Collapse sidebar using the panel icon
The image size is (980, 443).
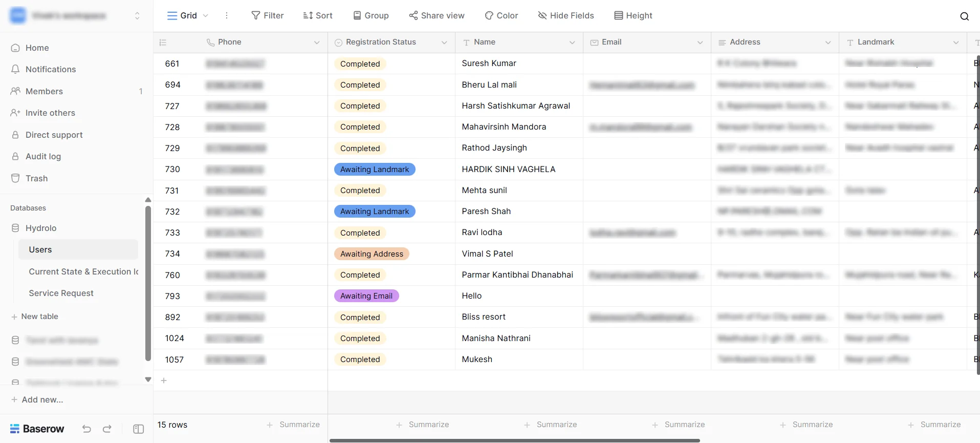point(138,429)
